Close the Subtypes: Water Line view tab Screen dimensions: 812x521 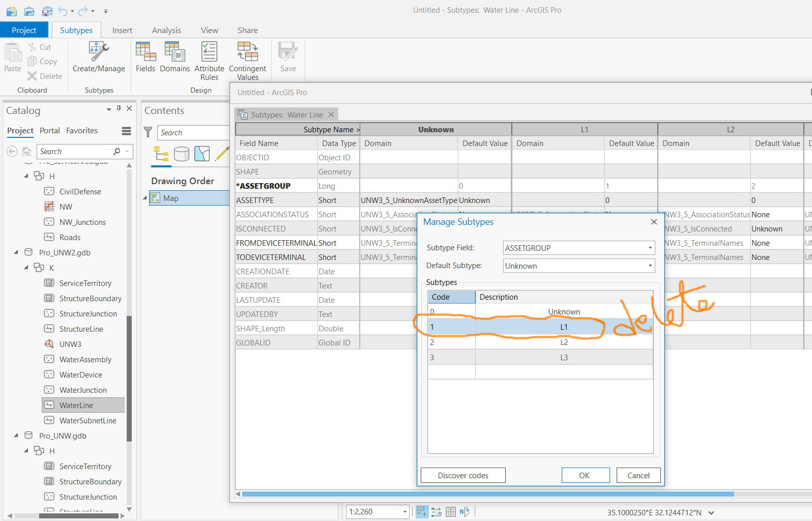tap(331, 114)
